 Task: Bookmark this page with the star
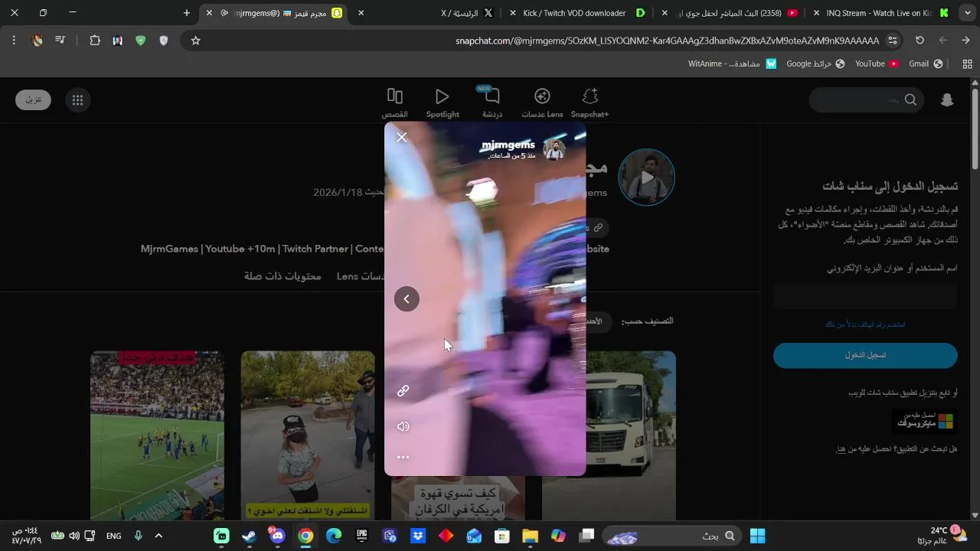[195, 41]
